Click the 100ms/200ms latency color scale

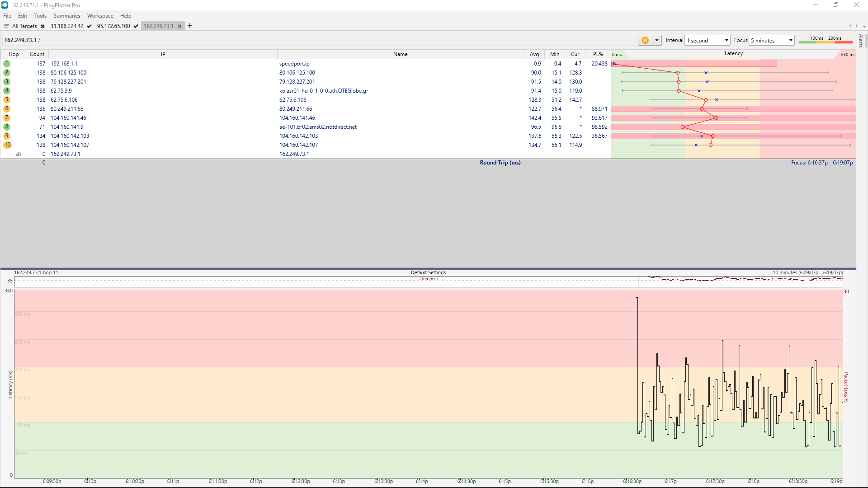(x=825, y=41)
